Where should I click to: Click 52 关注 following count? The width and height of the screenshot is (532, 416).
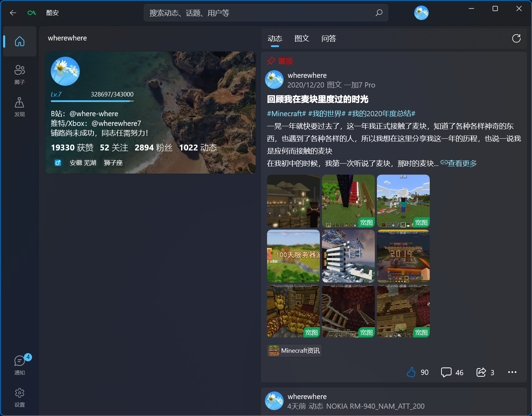(x=114, y=148)
